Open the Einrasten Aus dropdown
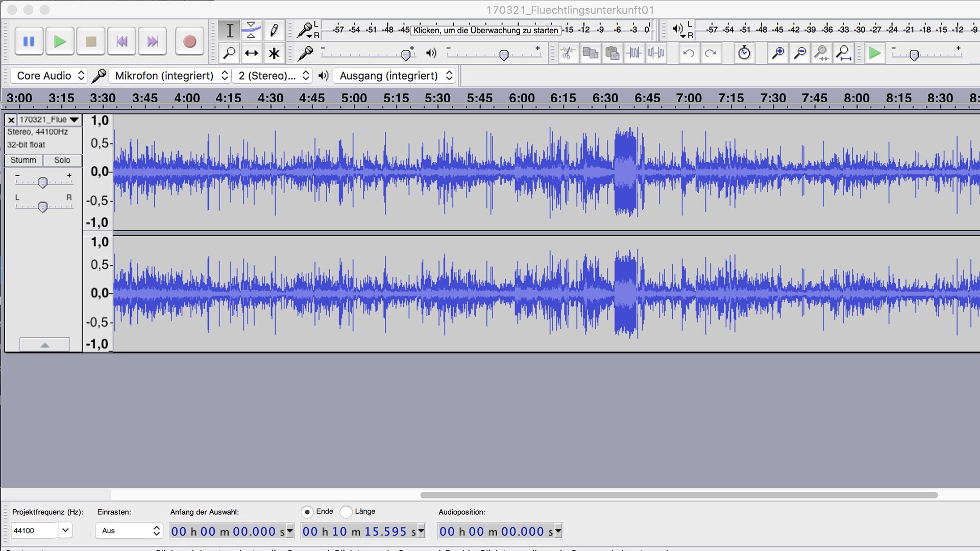This screenshot has width=980, height=551. click(x=129, y=531)
